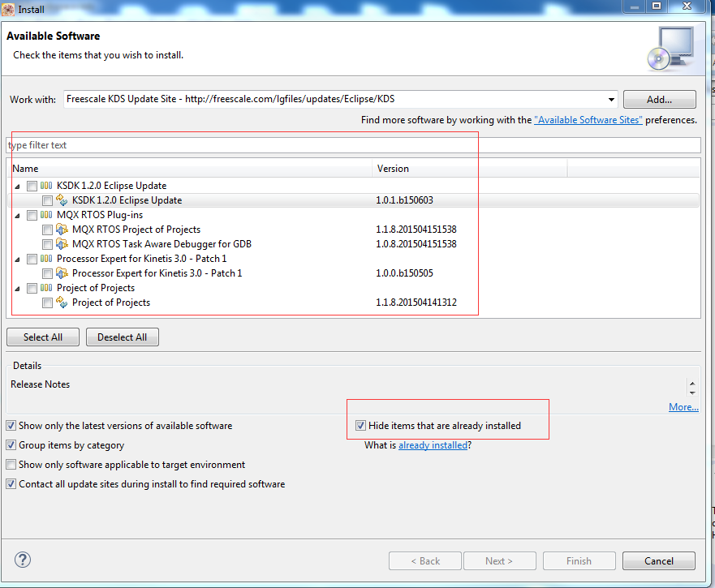Check the MQX RTOS Project of Projects checkbox
The width and height of the screenshot is (715, 588).
pos(47,230)
